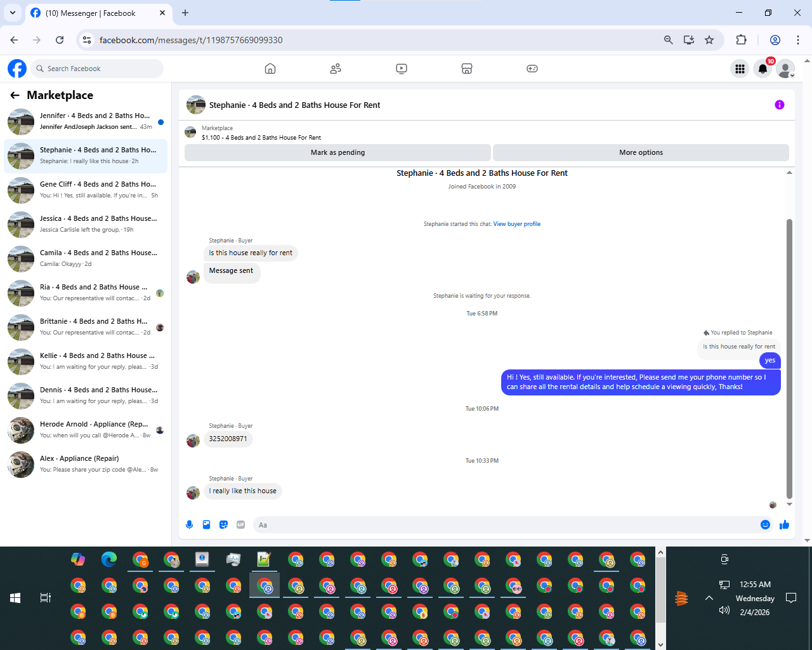Choose a sticker icon in composer
812x650 pixels.
coord(223,524)
